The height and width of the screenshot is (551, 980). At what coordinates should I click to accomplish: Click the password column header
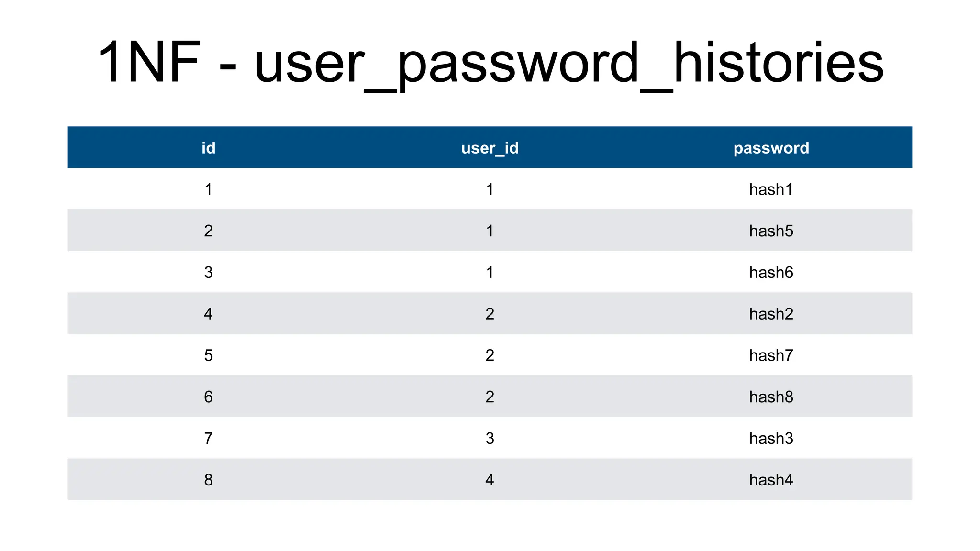[771, 148]
